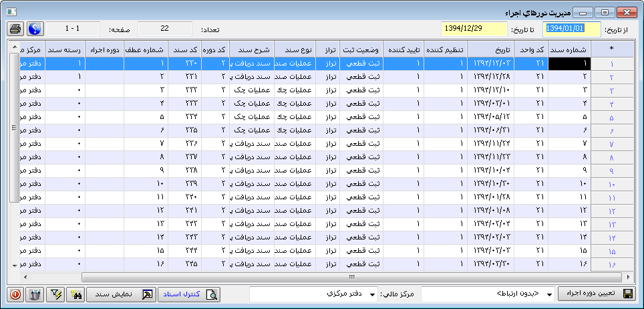This screenshot has height=309, width=644.
Task: Click the تنظیم کننده column header
Action: click(445, 49)
